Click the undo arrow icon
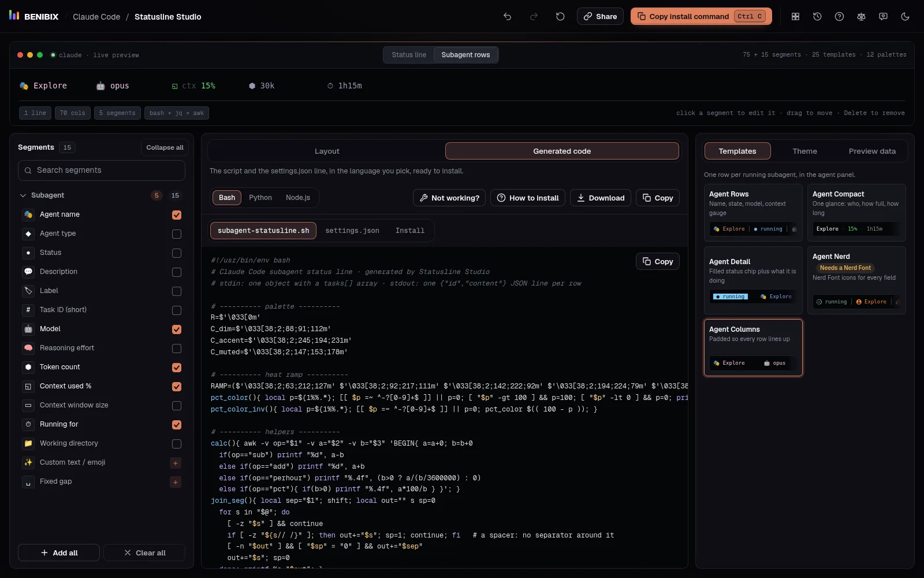Viewport: 924px width, 578px height. [507, 17]
